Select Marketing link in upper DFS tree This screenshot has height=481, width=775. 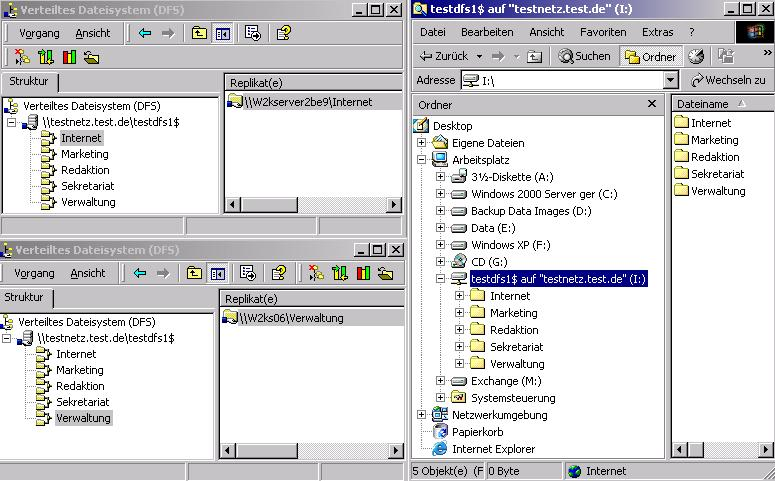coord(85,154)
